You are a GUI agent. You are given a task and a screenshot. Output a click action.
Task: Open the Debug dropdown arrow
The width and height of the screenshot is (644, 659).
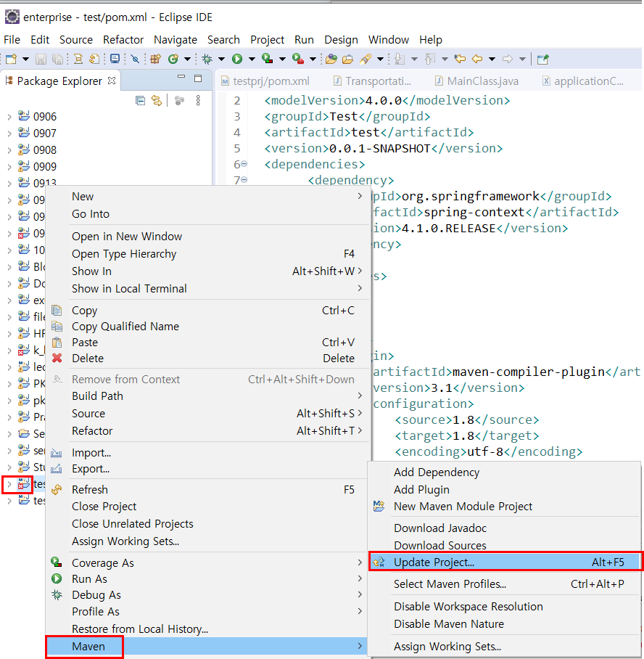click(221, 60)
